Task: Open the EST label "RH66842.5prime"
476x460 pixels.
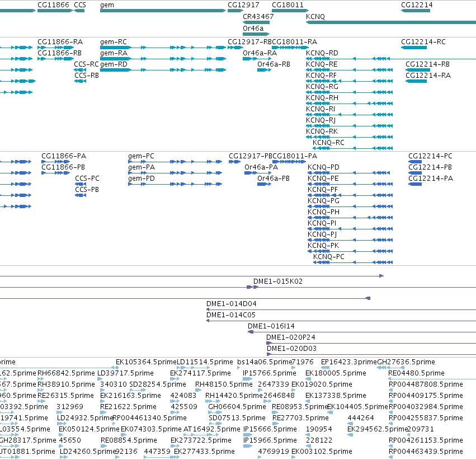Action: (x=66, y=373)
